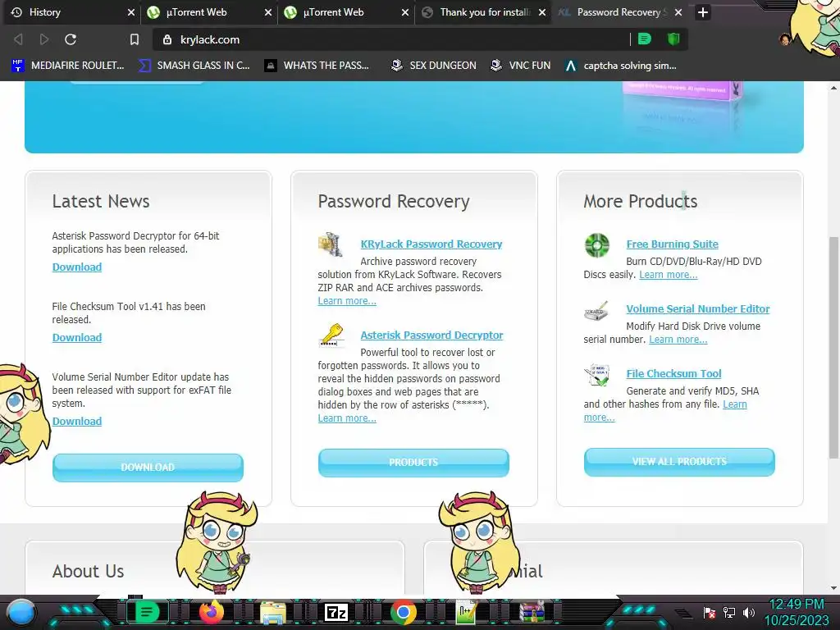
Task: Open File Checksum Tool link
Action: pos(674,373)
